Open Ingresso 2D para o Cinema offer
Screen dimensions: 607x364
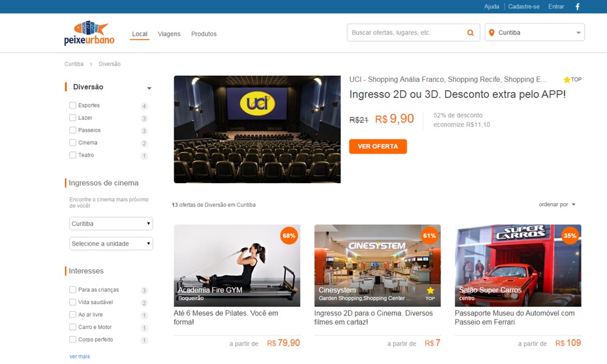[373, 317]
